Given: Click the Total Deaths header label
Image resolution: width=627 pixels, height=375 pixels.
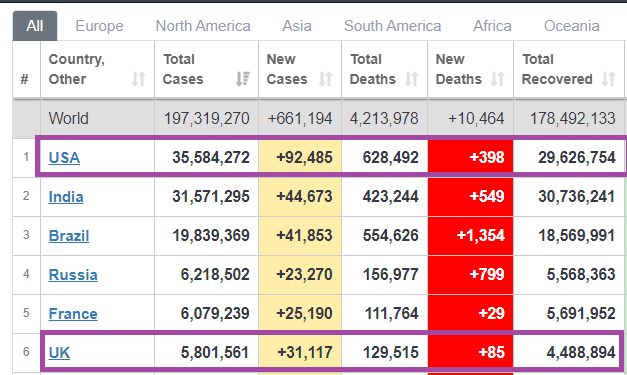Looking at the screenshot, I should pos(373,69).
